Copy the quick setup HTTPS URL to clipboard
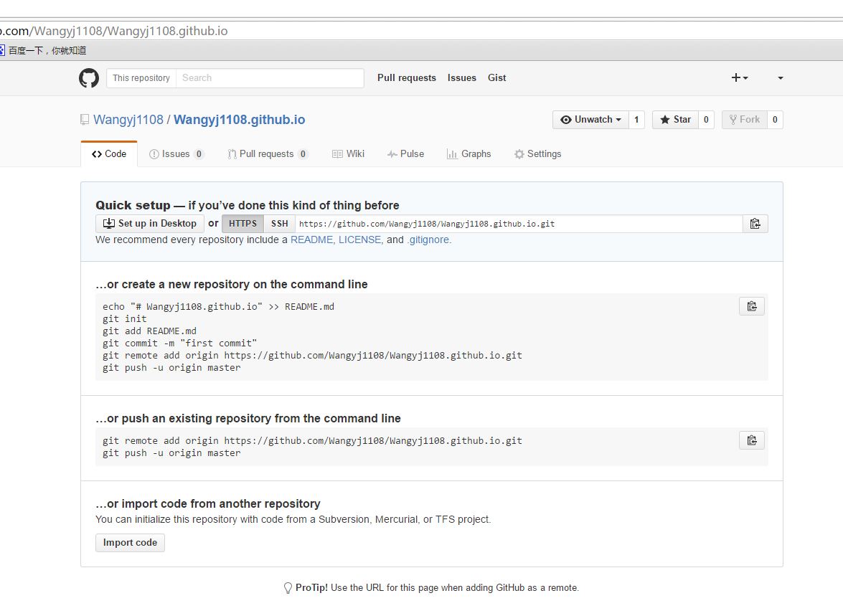Screen dimensions: 843x616 point(755,224)
